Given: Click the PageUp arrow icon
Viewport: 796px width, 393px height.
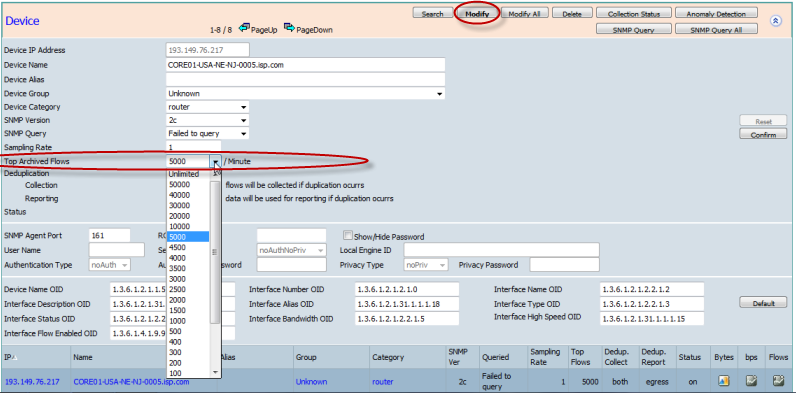Looking at the screenshot, I should (x=245, y=28).
